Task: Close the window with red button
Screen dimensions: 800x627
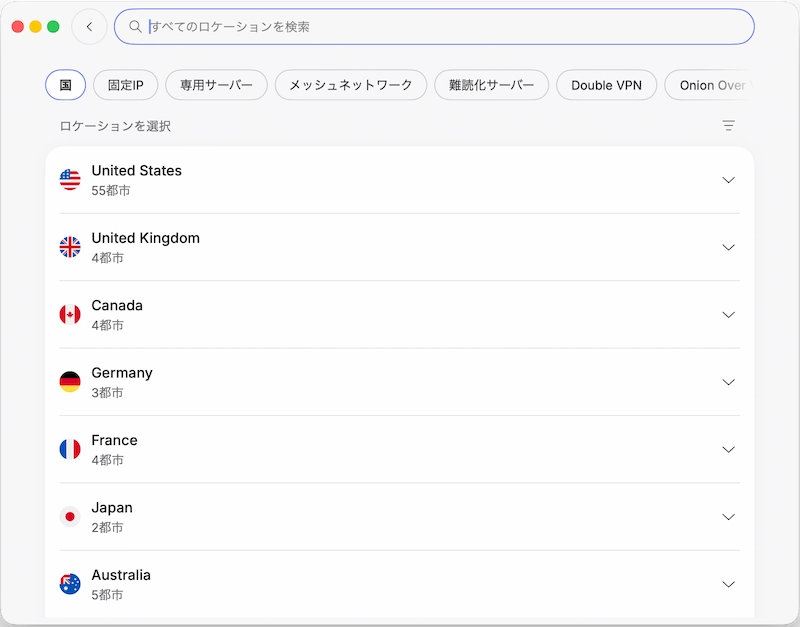Action: pyautogui.click(x=18, y=27)
